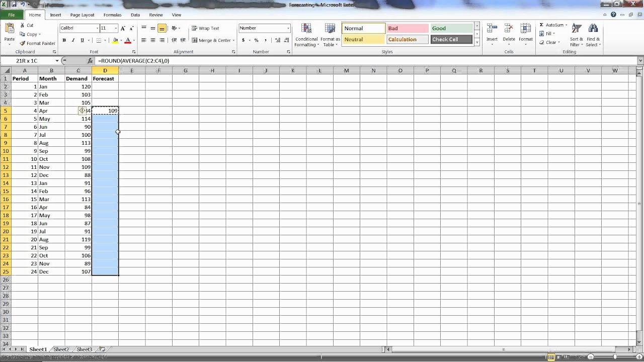Click the Format Painter brush

tap(23, 43)
